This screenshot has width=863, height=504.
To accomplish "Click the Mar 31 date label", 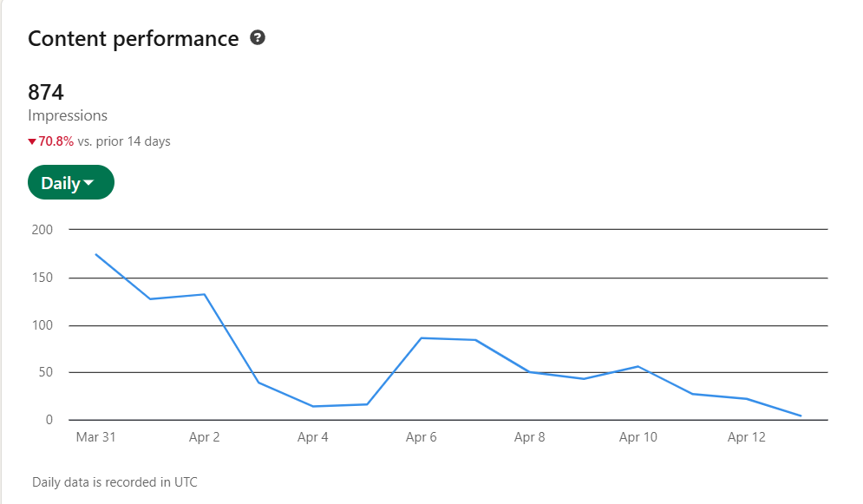I will [95, 437].
